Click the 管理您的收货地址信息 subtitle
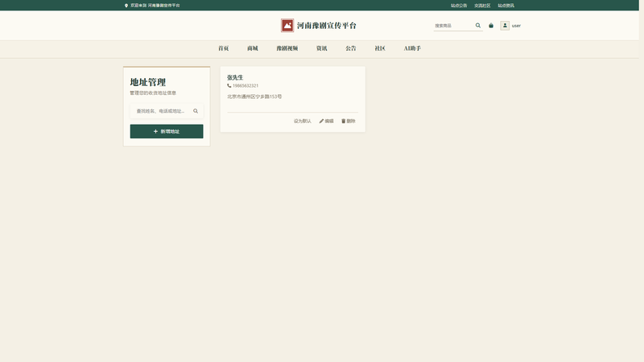 (153, 93)
